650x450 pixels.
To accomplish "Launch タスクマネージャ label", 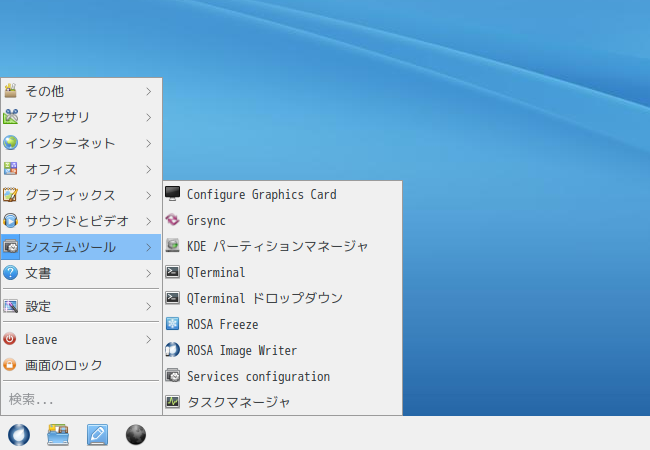I will [x=238, y=402].
